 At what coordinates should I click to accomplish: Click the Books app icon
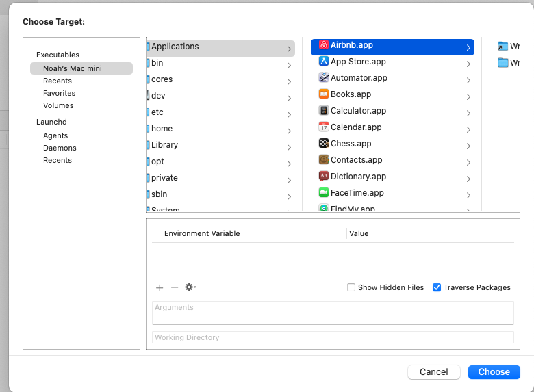324,94
